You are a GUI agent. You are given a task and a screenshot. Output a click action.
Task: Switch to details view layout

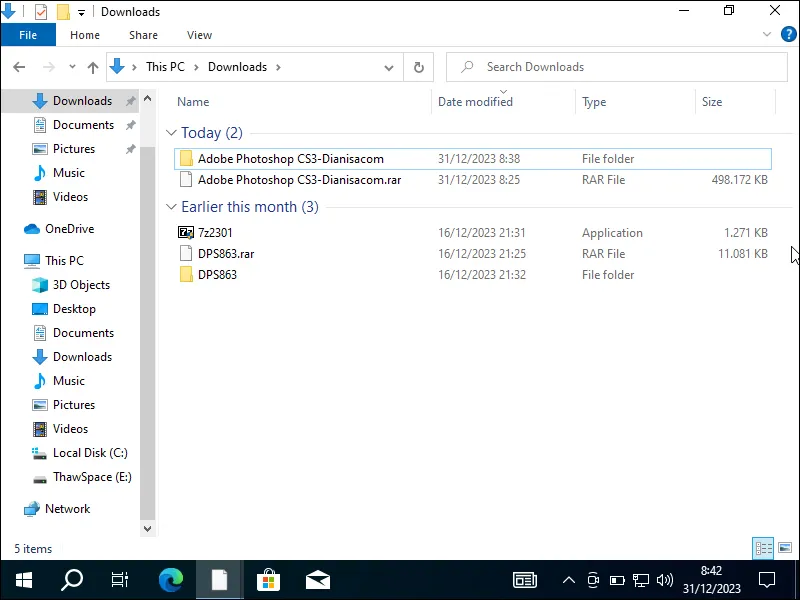point(763,548)
